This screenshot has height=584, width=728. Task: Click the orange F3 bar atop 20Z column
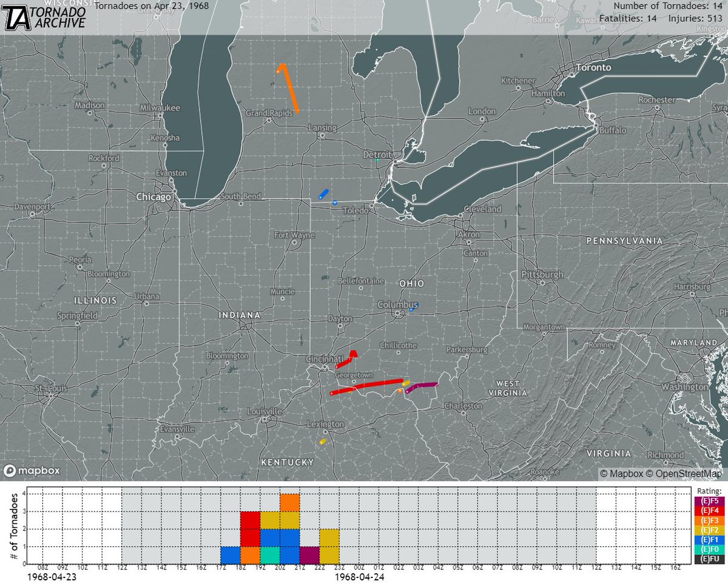290,503
